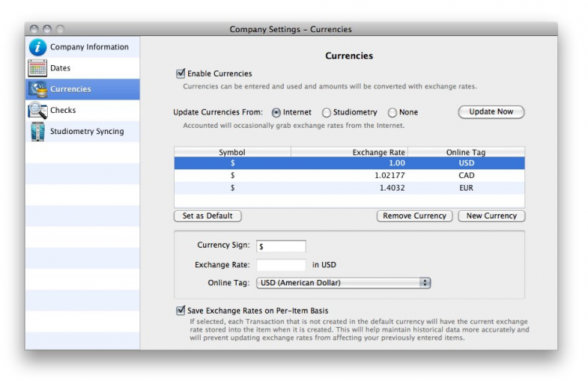This screenshot has height=381, width=588.
Task: Uncheck the Enable Currencies checkbox
Action: [x=181, y=74]
